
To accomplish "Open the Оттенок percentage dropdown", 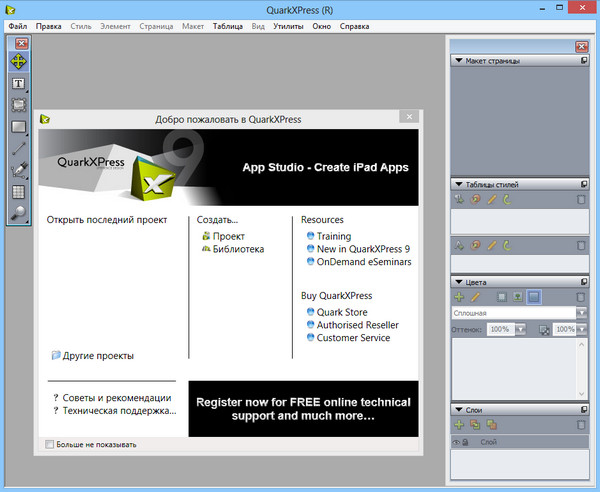I will click(521, 329).
